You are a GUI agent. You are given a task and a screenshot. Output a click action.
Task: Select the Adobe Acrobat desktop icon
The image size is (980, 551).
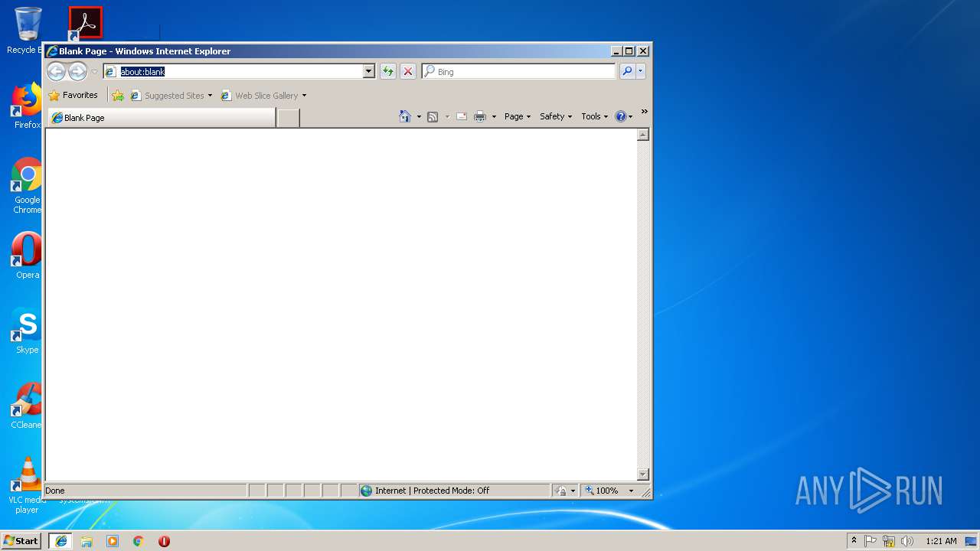click(x=85, y=24)
